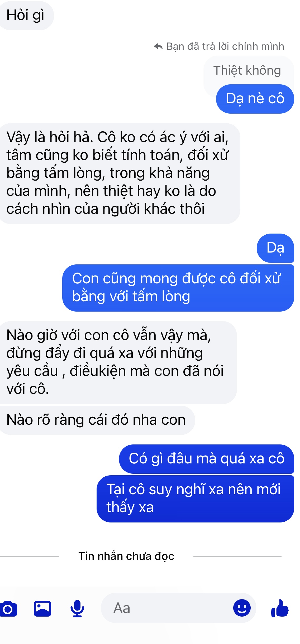
Task: Tap the 'Bạn đã trả lời chính mình' label
Action: coord(225,46)
